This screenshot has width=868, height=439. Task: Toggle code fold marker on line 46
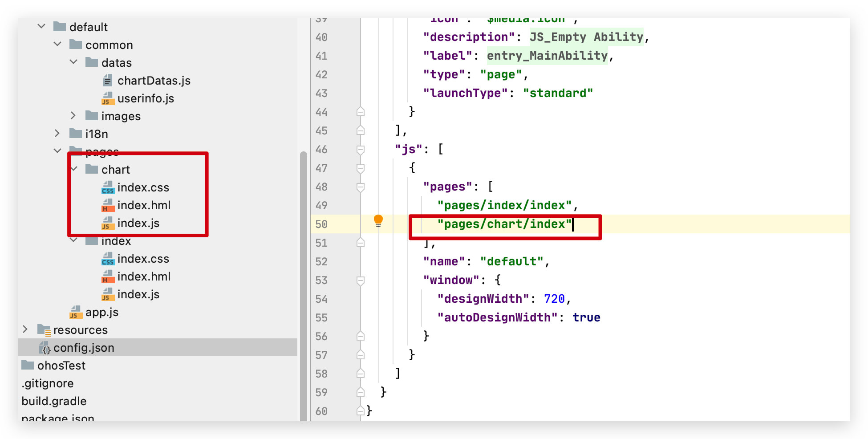click(361, 149)
